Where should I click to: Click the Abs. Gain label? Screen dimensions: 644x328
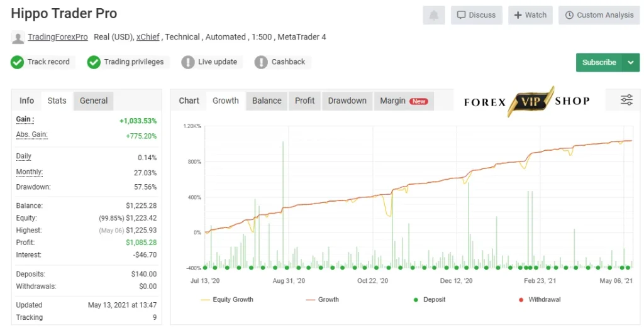click(x=31, y=134)
